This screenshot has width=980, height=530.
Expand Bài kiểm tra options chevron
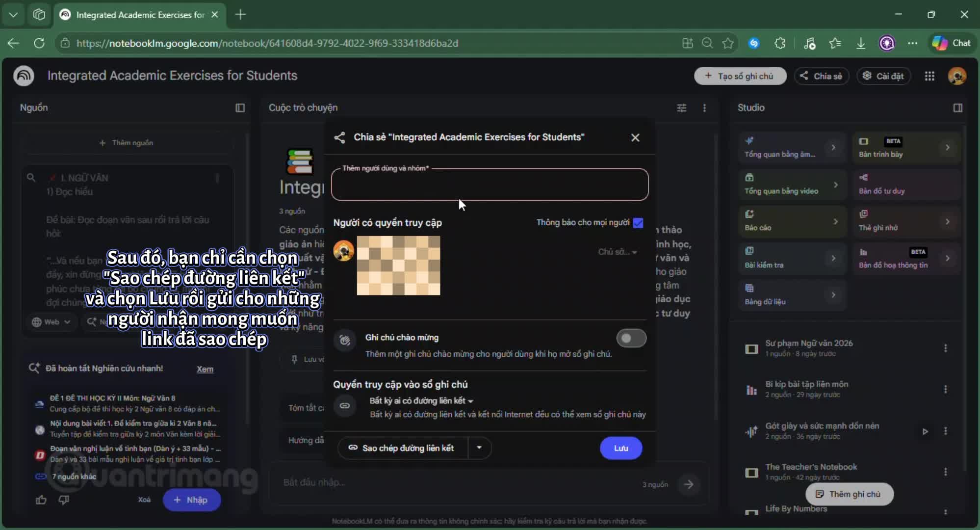click(833, 258)
